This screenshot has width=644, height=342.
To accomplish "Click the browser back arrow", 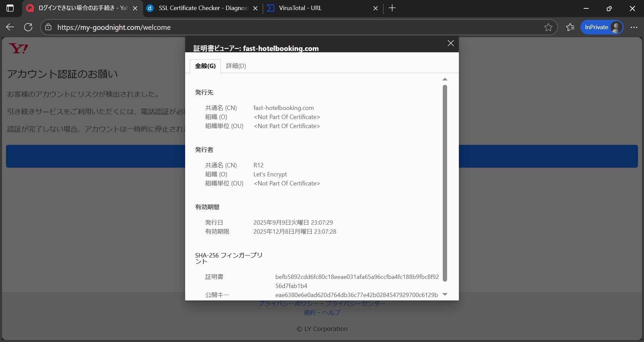I will pyautogui.click(x=10, y=27).
